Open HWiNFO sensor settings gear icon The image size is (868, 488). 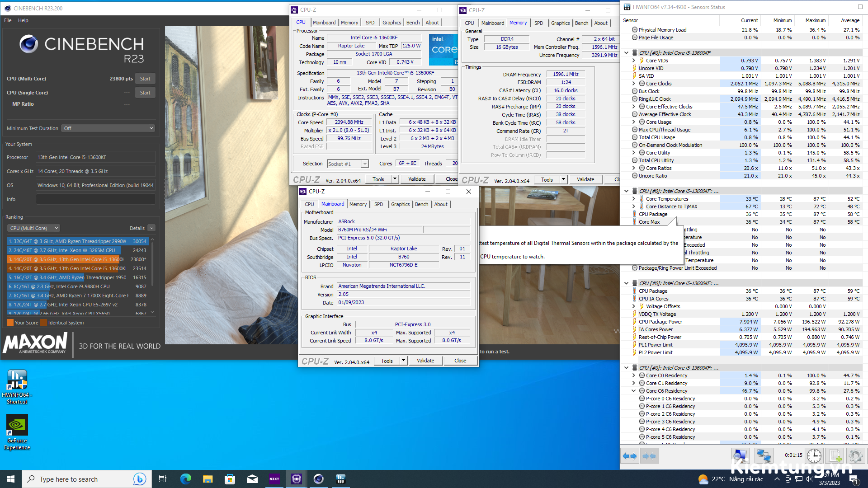tap(855, 456)
